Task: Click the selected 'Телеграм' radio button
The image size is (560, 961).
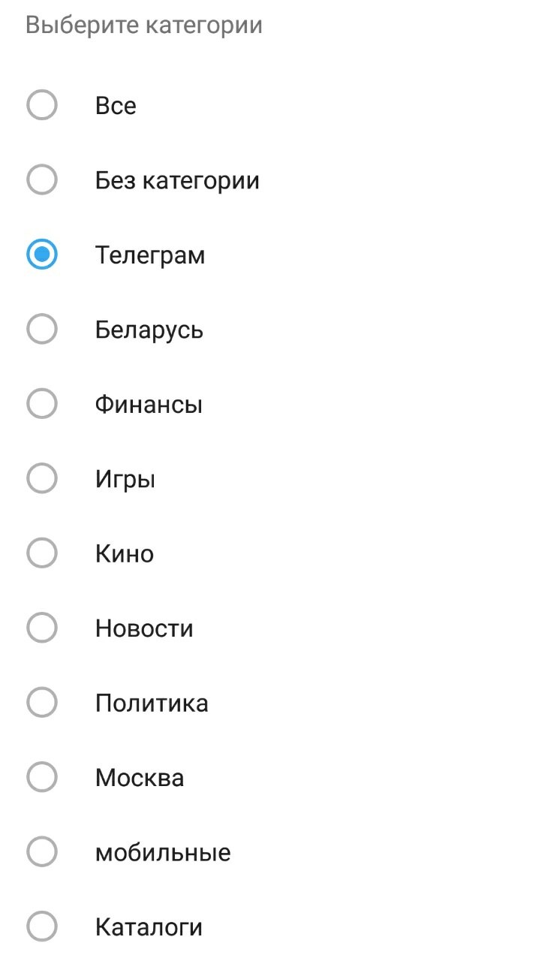Action: pos(42,255)
